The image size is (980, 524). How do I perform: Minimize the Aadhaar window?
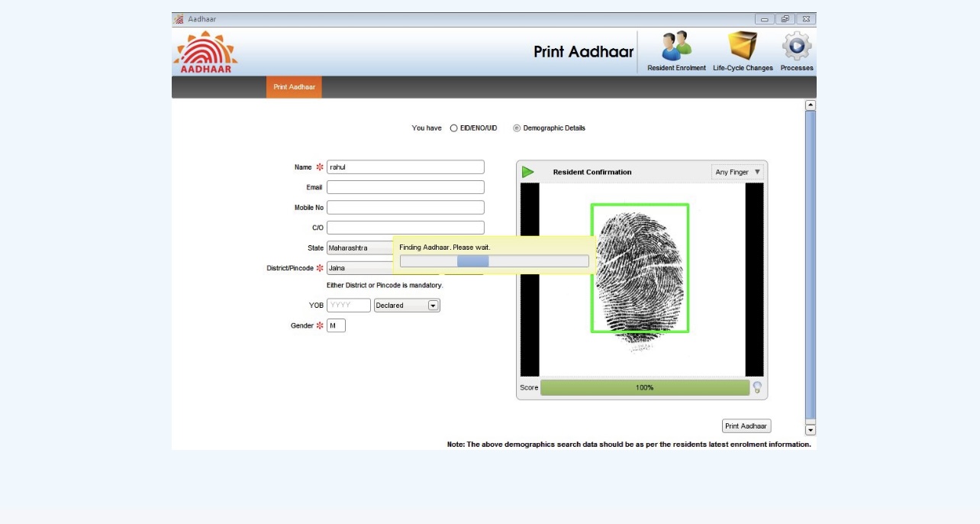click(765, 19)
